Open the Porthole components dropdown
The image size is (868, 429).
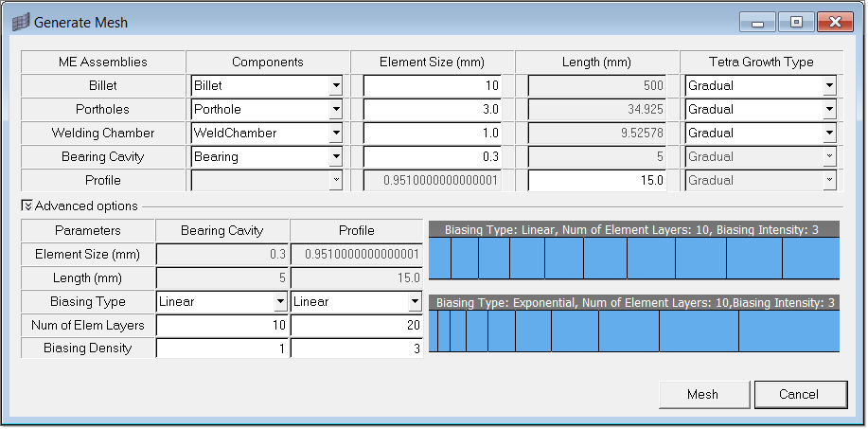coord(335,110)
